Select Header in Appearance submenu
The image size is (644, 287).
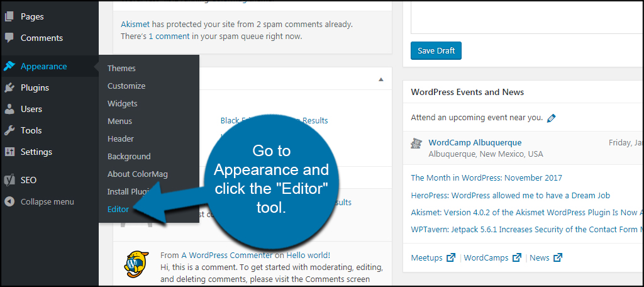(x=121, y=139)
